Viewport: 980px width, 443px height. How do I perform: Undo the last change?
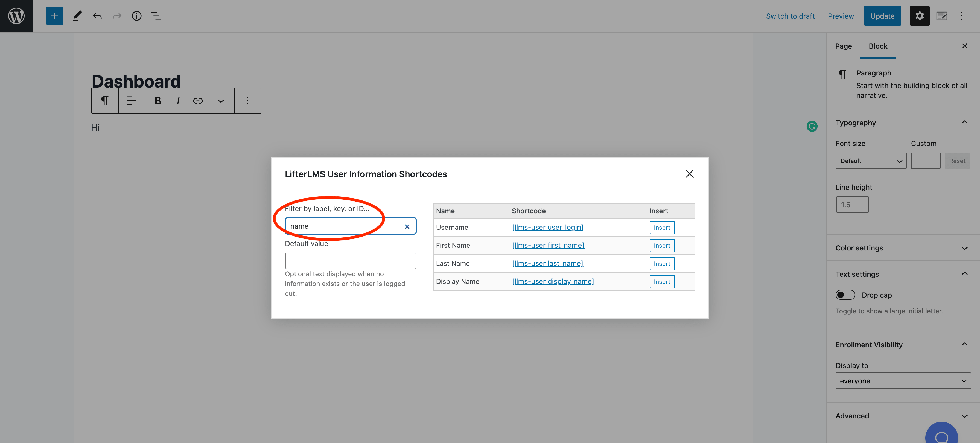pyautogui.click(x=97, y=16)
